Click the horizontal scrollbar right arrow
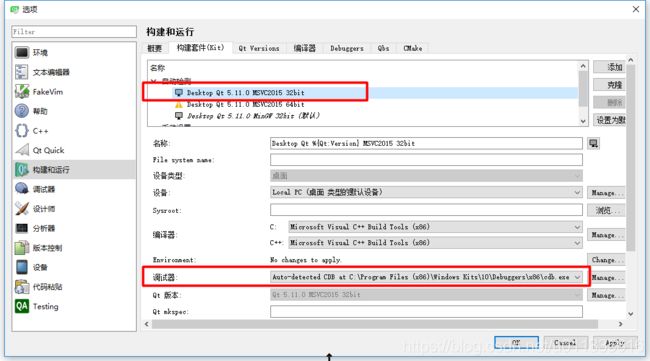650x361 pixels. (621, 324)
